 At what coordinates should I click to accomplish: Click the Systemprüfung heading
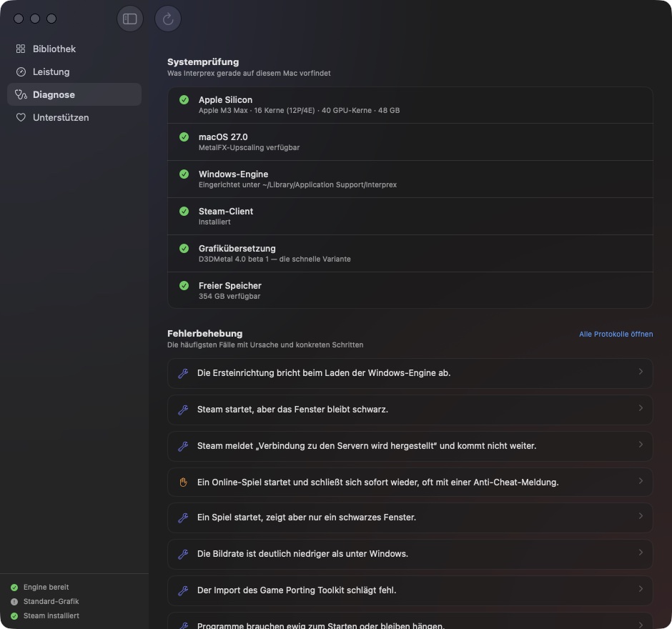click(x=203, y=62)
